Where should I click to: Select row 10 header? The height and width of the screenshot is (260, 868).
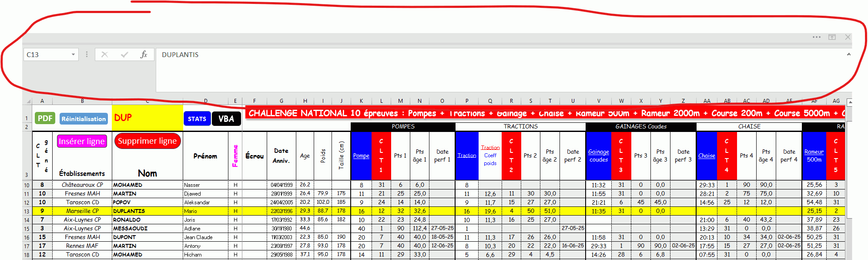(27, 185)
